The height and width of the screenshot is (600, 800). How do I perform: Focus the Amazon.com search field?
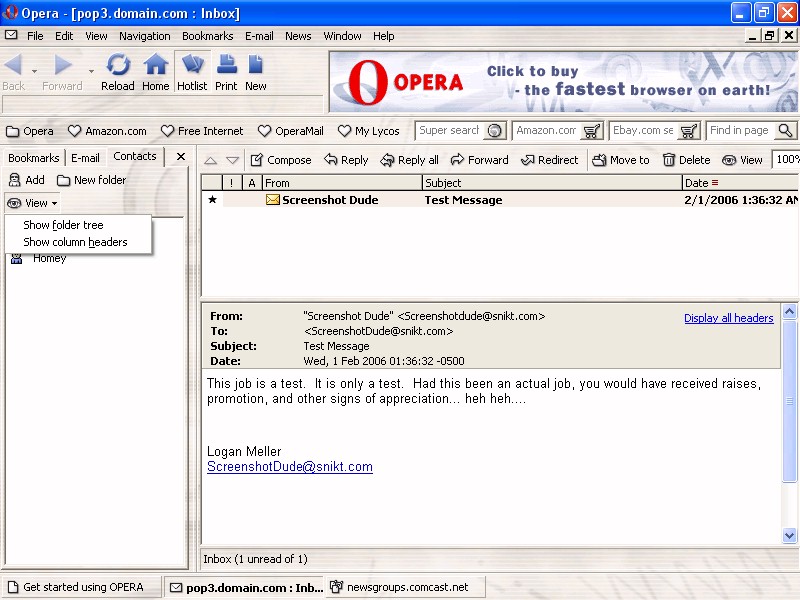click(546, 131)
